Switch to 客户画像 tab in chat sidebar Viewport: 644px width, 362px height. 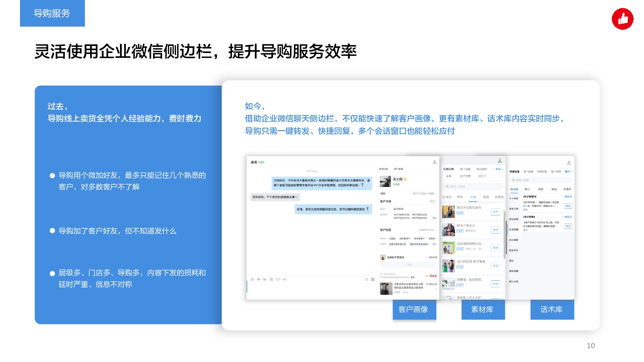click(398, 169)
